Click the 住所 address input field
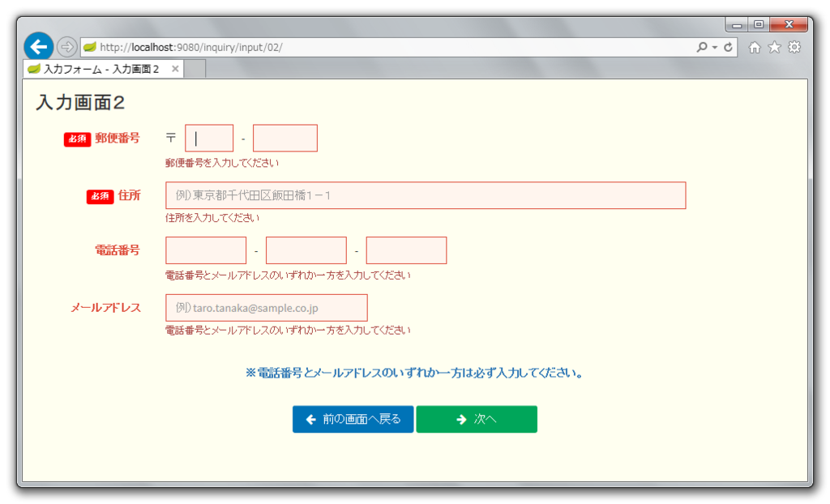 426,195
